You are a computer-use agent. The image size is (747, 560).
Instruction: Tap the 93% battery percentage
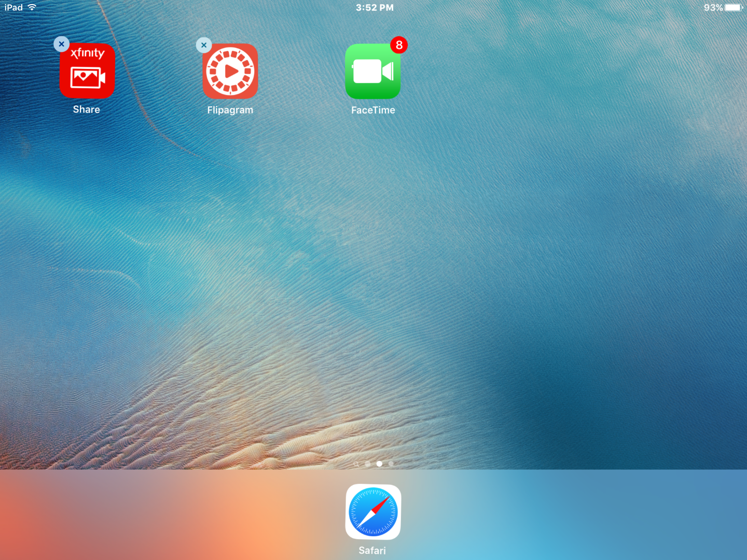click(x=713, y=7)
